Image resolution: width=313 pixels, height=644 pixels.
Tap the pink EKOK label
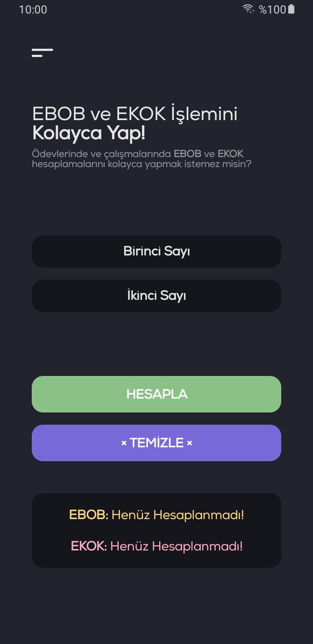click(89, 546)
